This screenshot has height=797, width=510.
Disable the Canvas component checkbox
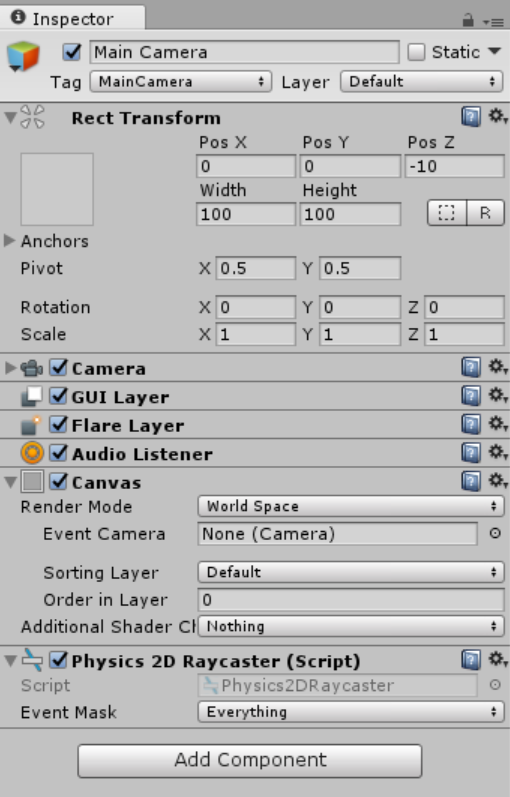tap(58, 481)
